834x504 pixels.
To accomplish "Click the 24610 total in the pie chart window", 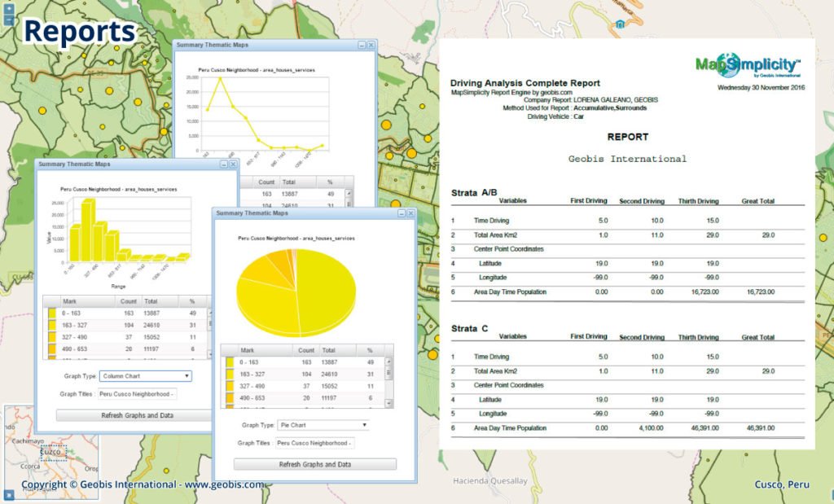I will tap(329, 375).
